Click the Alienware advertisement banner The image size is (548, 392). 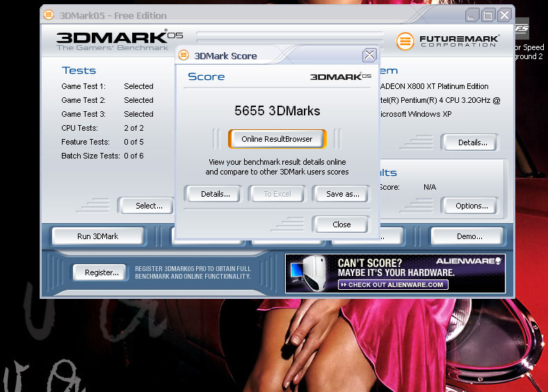[395, 274]
